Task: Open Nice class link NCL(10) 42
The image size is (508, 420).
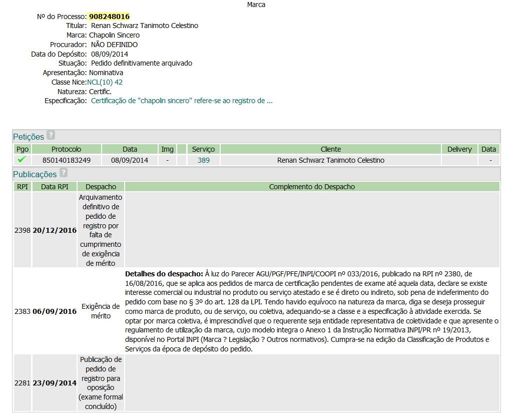Action: pyautogui.click(x=105, y=82)
